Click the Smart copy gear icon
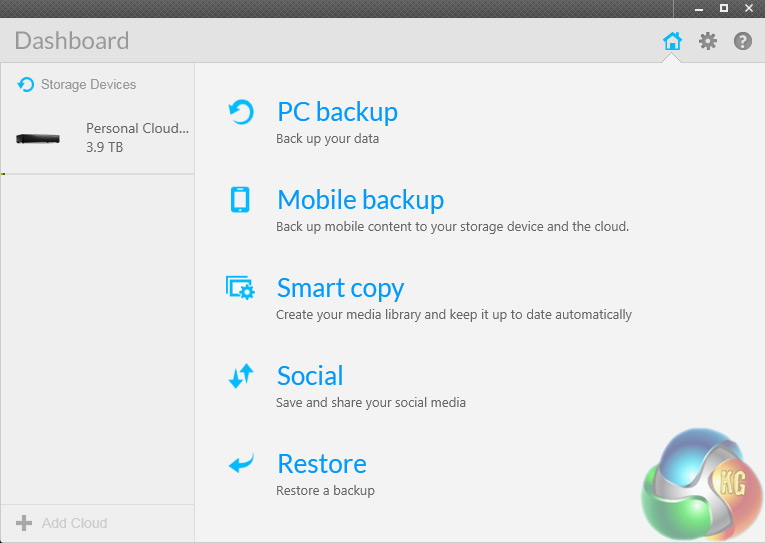This screenshot has width=765, height=543. [x=240, y=288]
